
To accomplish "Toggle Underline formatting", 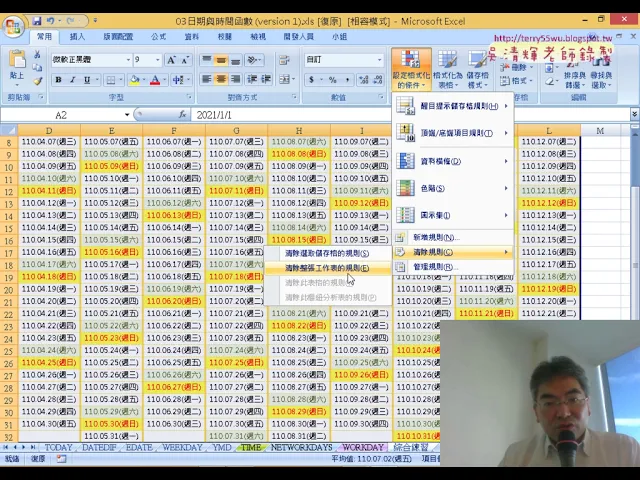I will pos(87,80).
